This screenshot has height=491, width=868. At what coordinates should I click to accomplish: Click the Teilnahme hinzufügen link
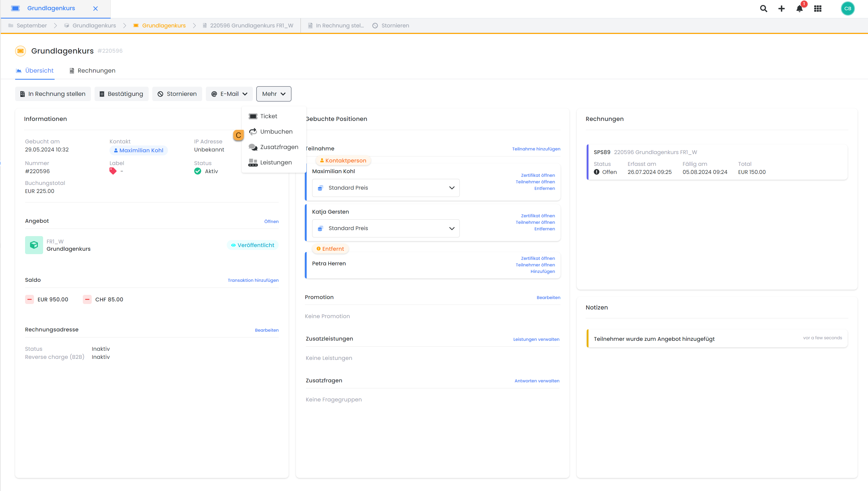coord(536,149)
